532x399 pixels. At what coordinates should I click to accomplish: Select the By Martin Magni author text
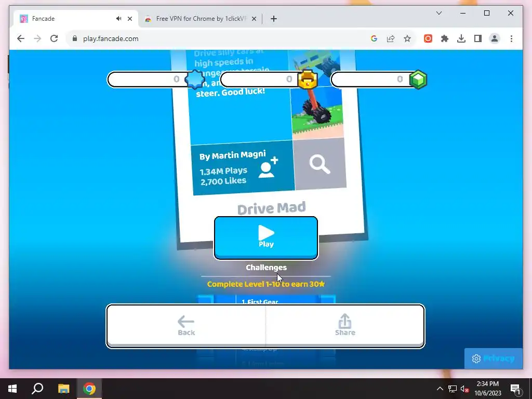[x=232, y=156]
